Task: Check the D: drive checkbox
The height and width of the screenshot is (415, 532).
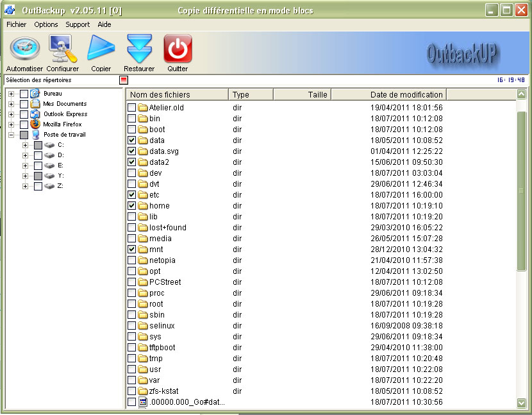Action: click(38, 155)
